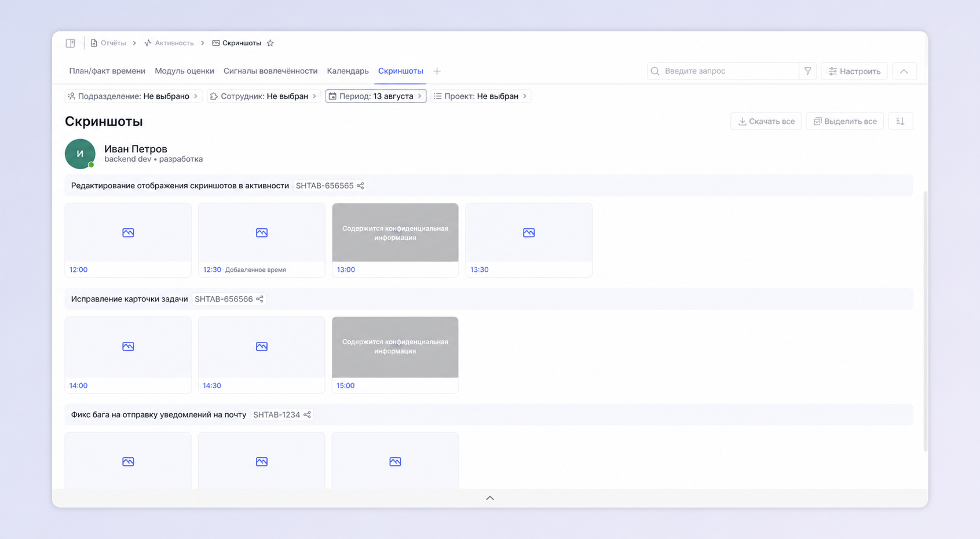The image size is (980, 539).
Task: Open the 13:30 screenshot thumbnail
Action: (529, 232)
